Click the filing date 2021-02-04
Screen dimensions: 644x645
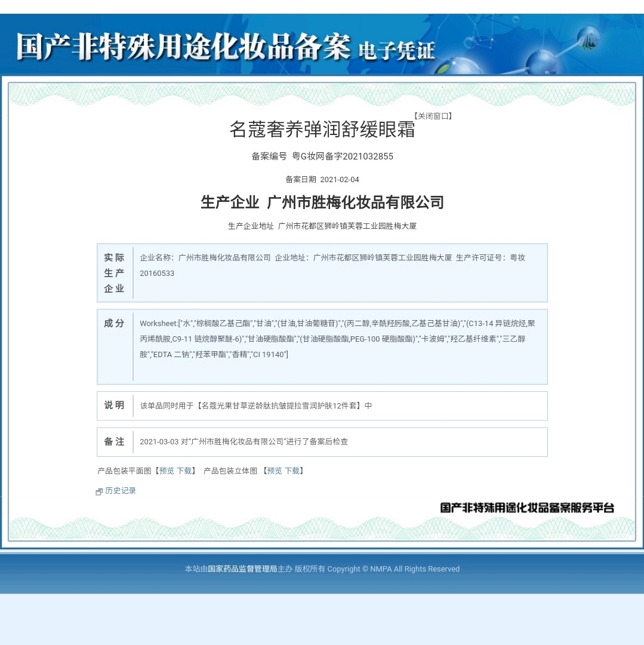[340, 179]
